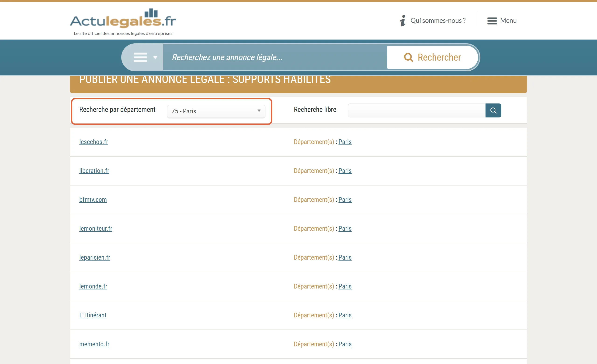Expand the search category dropdown arrow

pyautogui.click(x=155, y=57)
